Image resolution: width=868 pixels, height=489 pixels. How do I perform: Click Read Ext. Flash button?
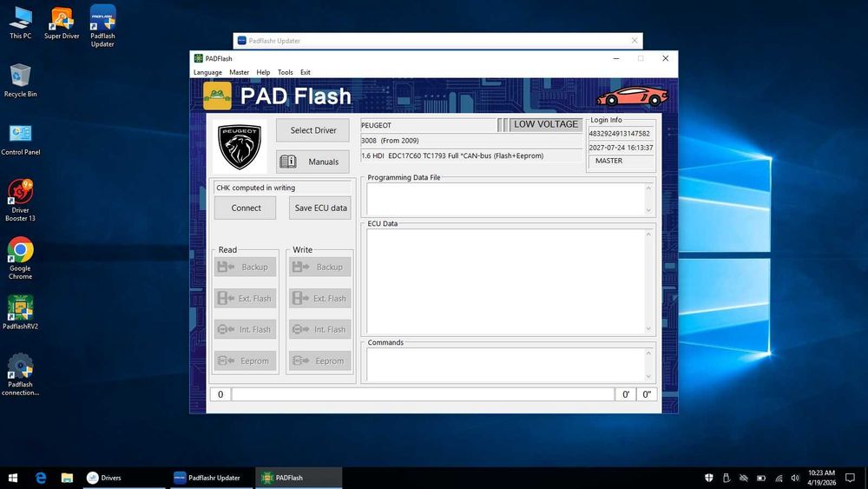pyautogui.click(x=246, y=298)
